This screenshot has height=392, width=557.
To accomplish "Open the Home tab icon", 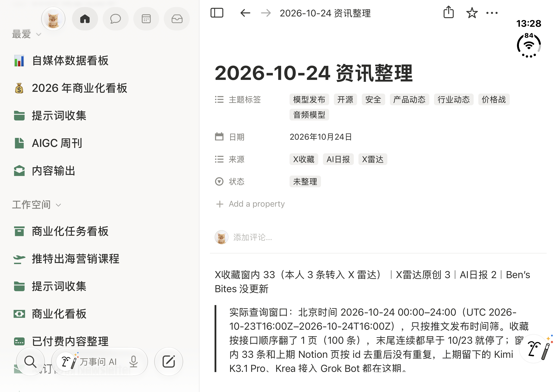I will tap(85, 19).
